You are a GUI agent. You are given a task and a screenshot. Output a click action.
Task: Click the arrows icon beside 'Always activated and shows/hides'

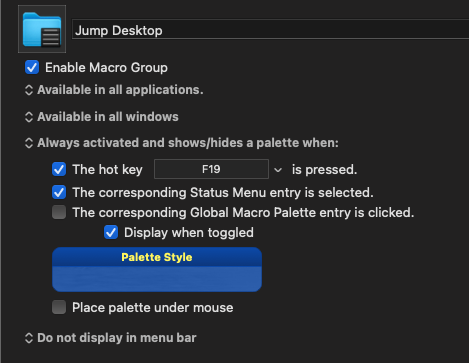click(x=29, y=143)
